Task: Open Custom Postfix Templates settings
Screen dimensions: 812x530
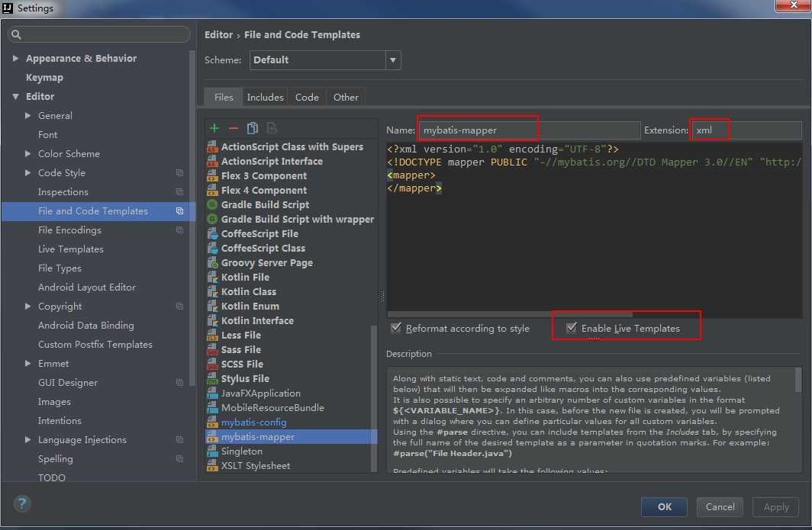Action: (95, 345)
